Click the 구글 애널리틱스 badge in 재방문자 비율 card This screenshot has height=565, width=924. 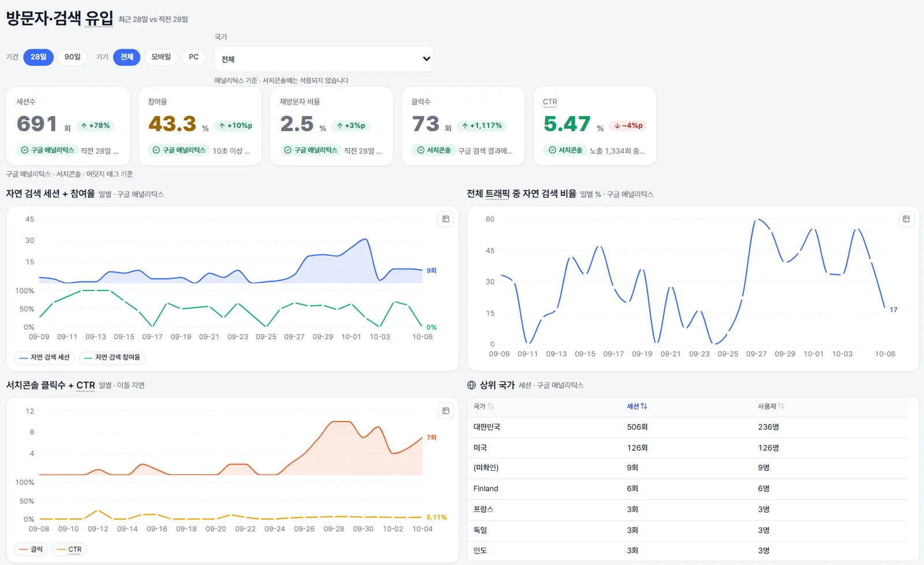311,150
